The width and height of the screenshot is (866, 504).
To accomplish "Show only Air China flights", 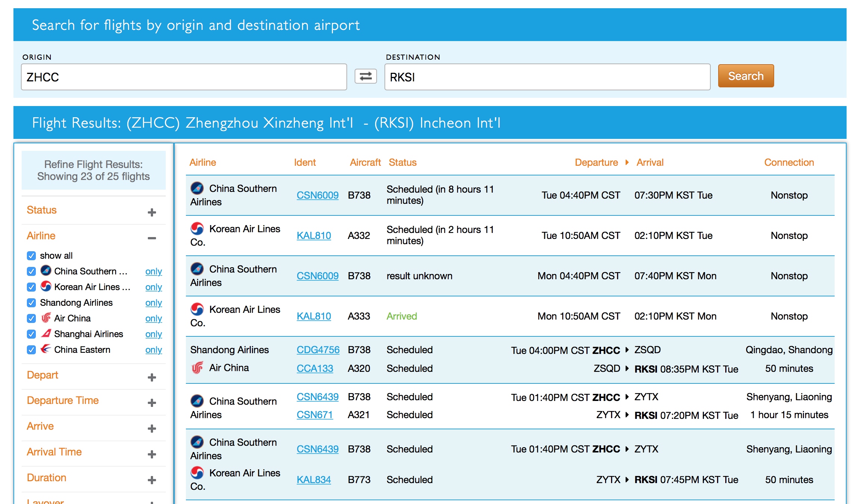I will click(x=153, y=318).
